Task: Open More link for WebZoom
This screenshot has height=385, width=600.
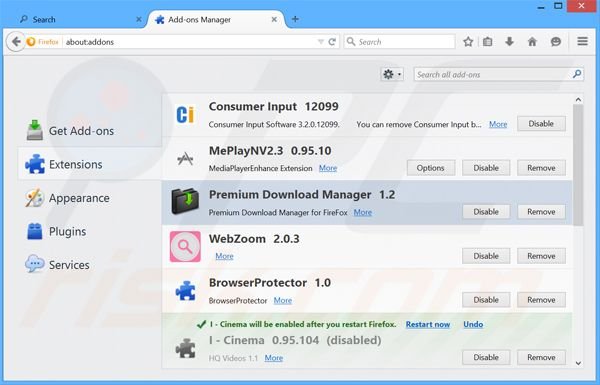Action: 224,256
